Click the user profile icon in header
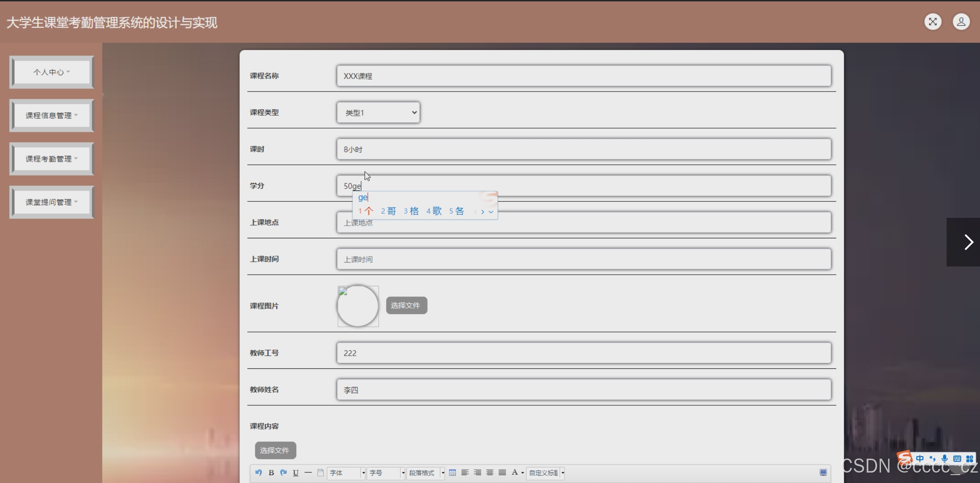This screenshot has height=483, width=980. click(x=961, y=22)
